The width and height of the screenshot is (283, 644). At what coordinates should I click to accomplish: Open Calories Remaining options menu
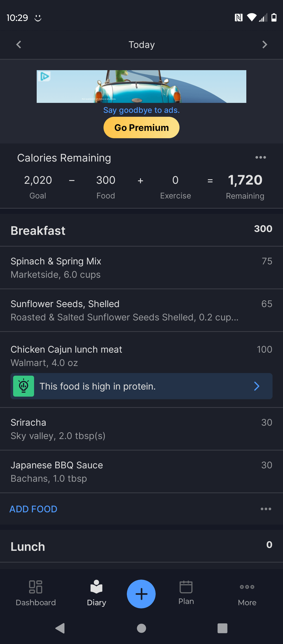[260, 157]
